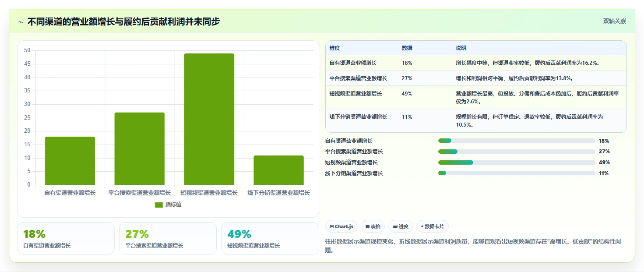Click the 自有渠道营业额增长 18% progress bar
Screen dimensions: 644x272
(x=517, y=141)
